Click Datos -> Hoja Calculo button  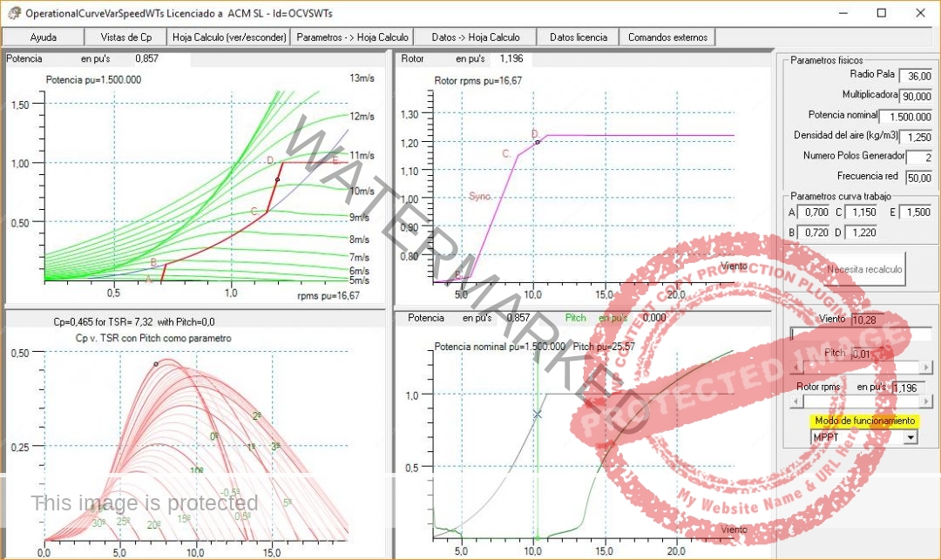(x=475, y=37)
